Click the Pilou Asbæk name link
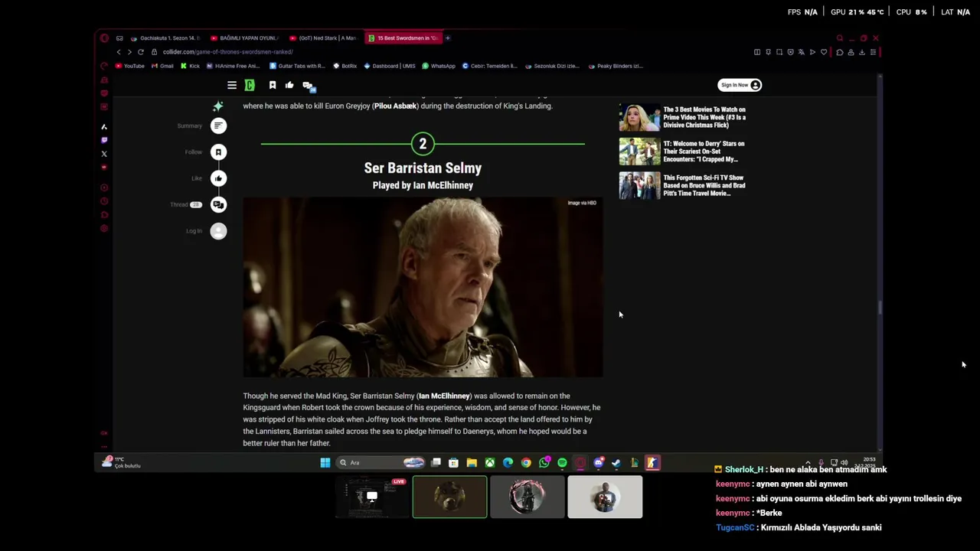Image resolution: width=980 pixels, height=551 pixels. point(395,106)
